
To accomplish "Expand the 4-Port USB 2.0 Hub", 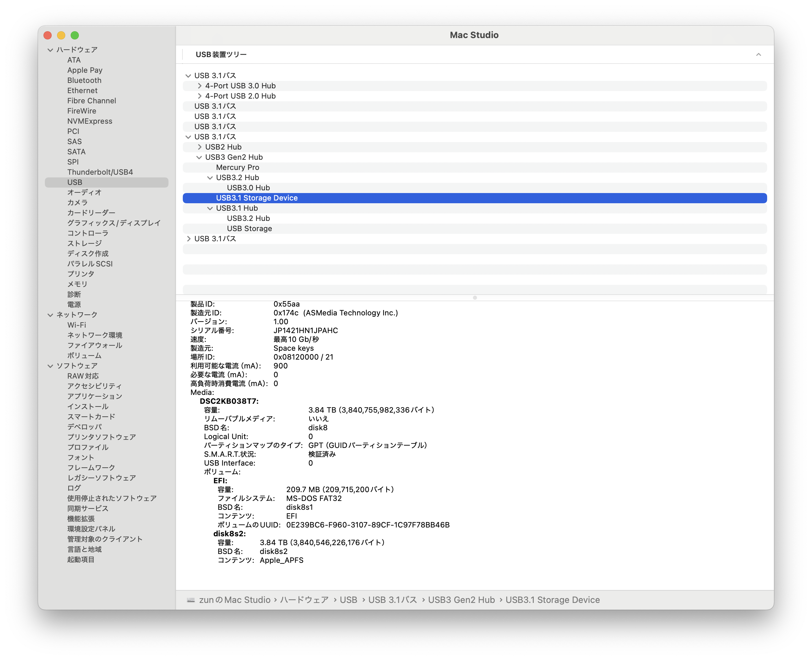I will [199, 96].
